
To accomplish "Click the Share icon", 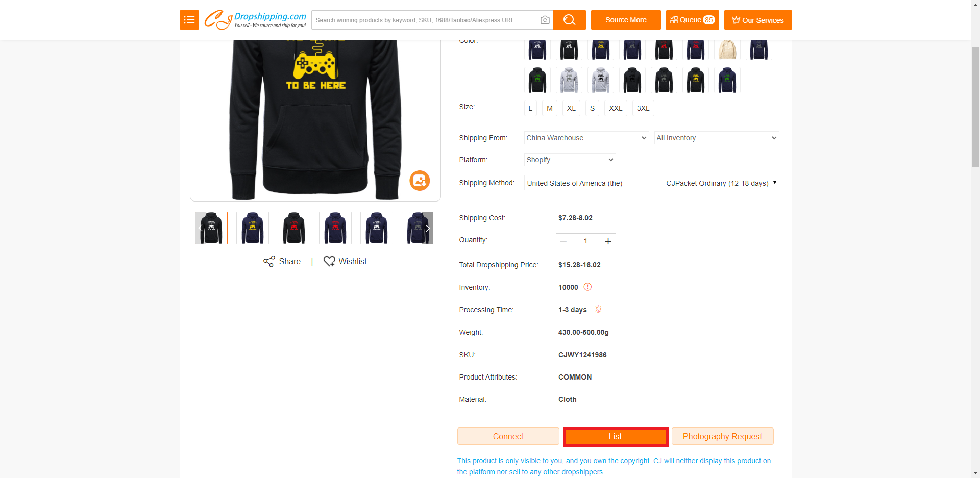I will (269, 261).
